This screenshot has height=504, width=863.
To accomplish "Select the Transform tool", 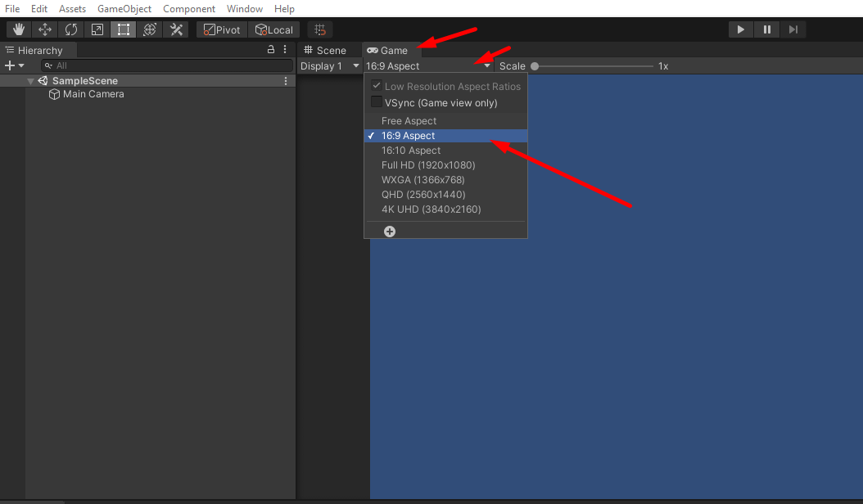I will [150, 29].
